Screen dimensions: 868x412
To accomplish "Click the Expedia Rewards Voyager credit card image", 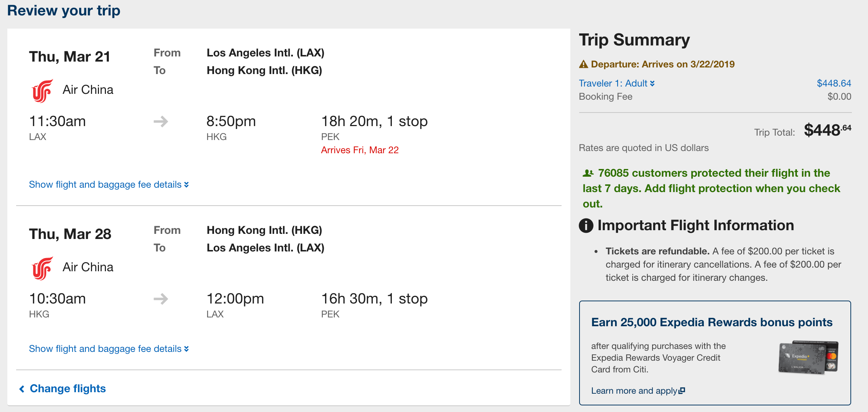I will (x=808, y=357).
